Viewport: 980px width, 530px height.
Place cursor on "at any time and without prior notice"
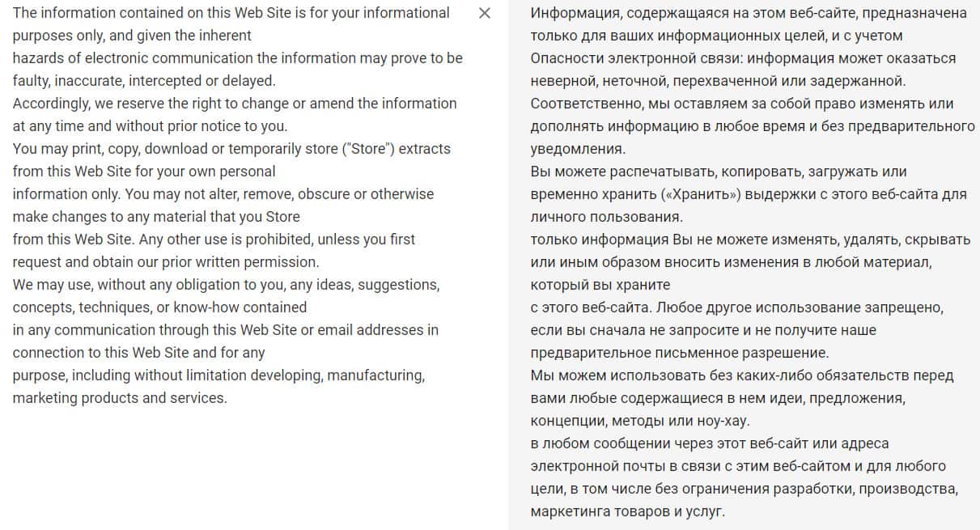pyautogui.click(x=150, y=126)
